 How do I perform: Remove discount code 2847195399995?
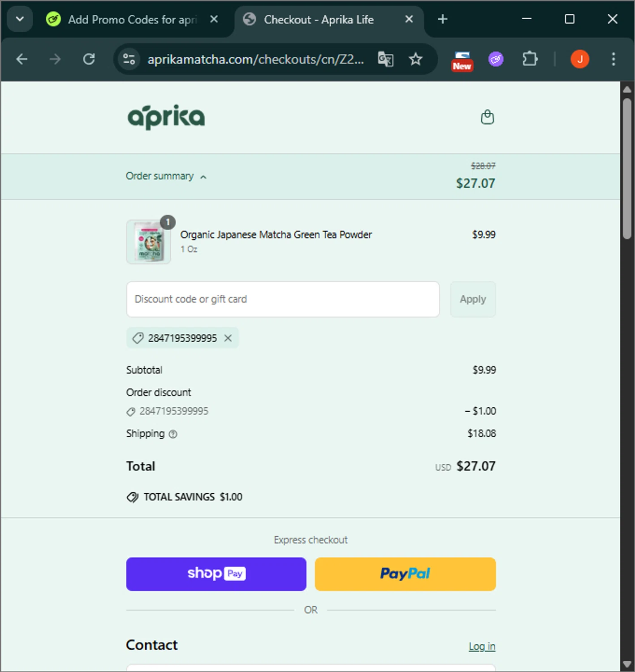(228, 338)
